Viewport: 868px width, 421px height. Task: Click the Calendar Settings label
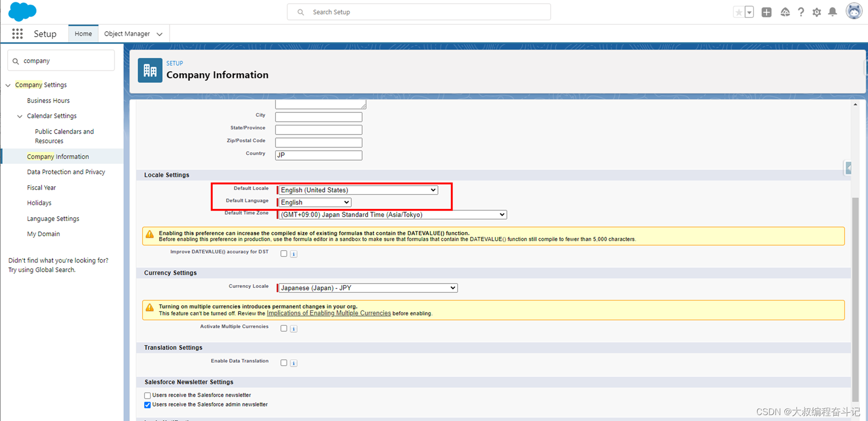tap(52, 116)
